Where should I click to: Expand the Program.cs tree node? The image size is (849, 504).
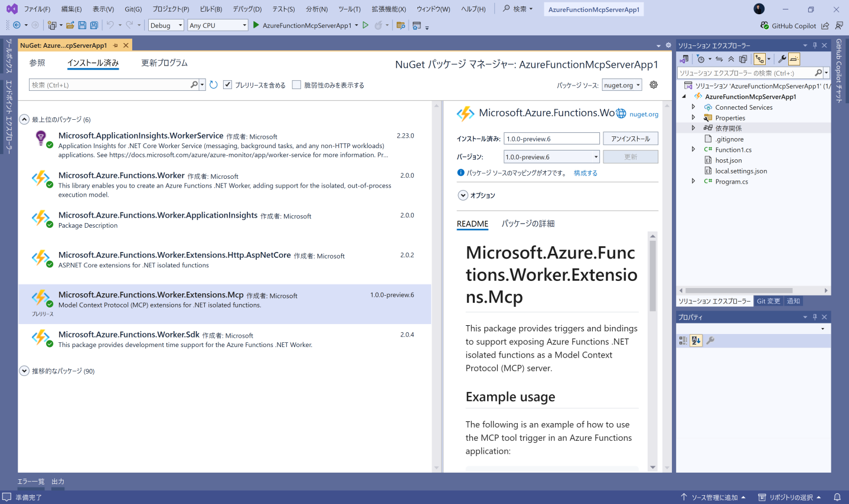693,182
